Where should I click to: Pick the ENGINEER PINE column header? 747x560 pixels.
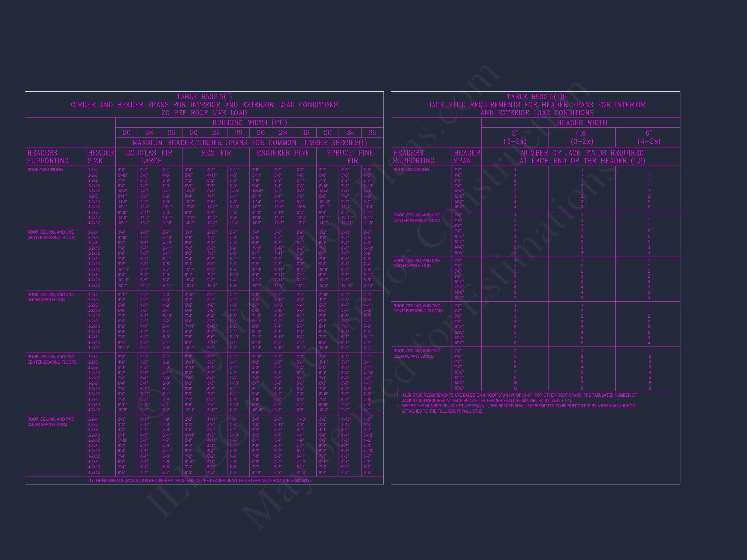click(x=283, y=153)
